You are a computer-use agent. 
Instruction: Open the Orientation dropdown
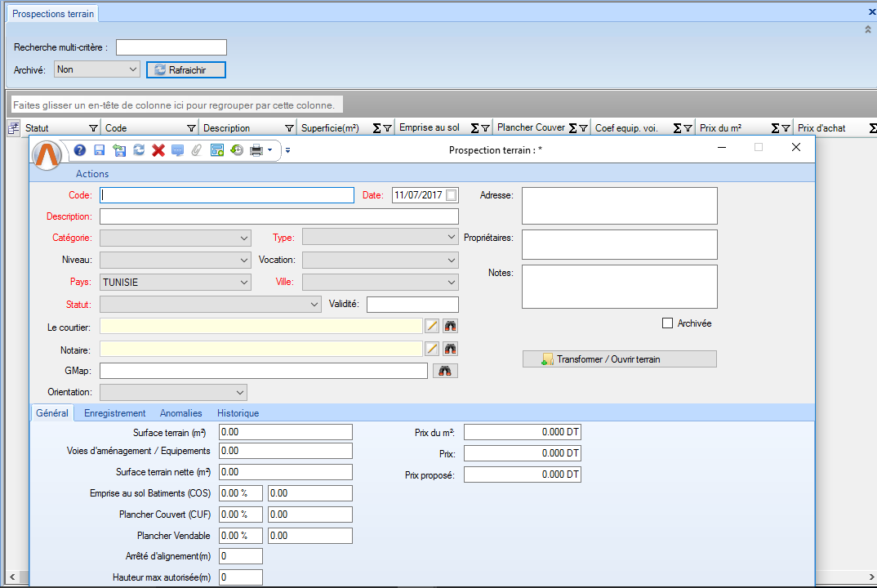(x=173, y=392)
